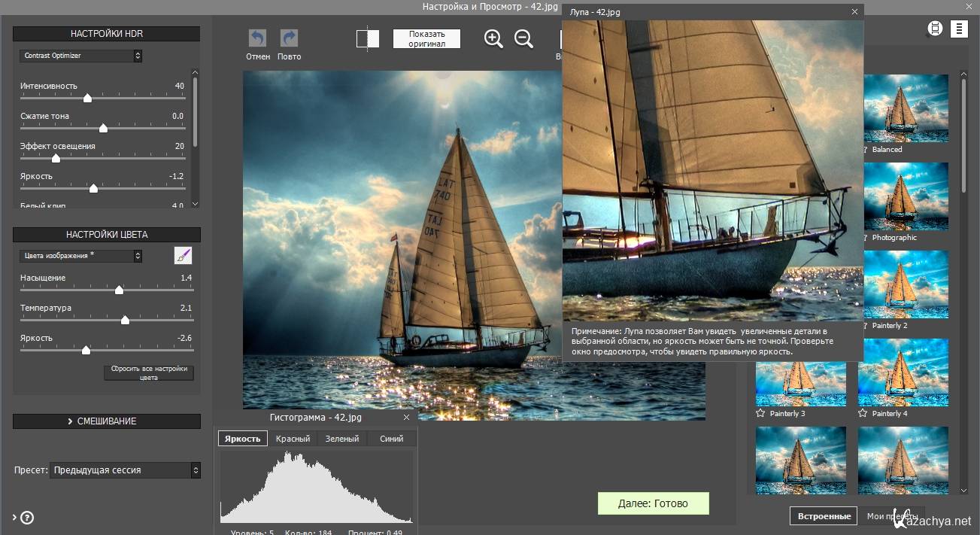
Task: Click the Показать оригинал button
Action: point(426,39)
